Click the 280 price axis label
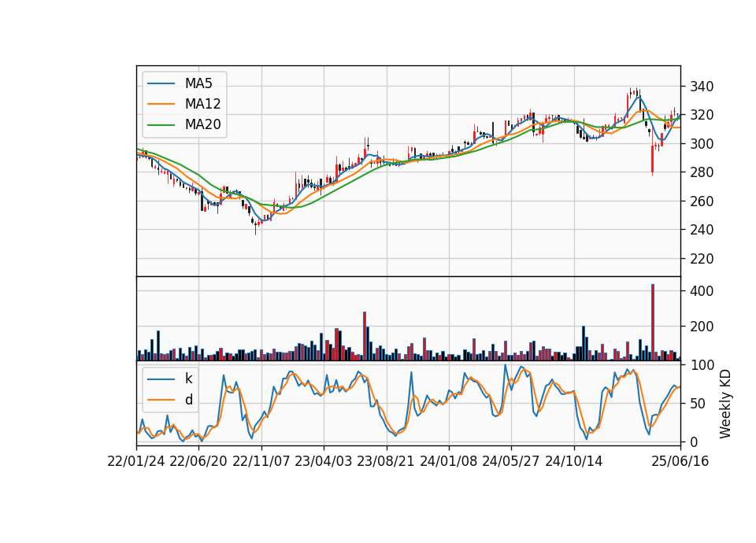 click(702, 172)
